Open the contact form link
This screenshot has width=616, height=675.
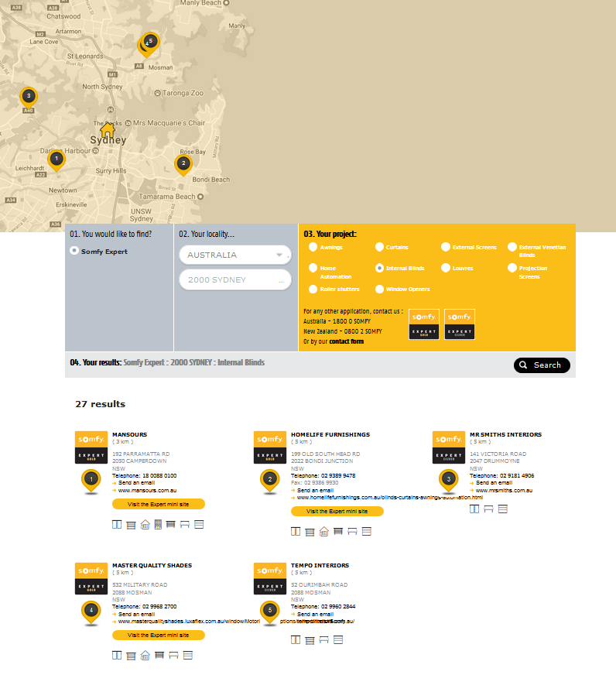pyautogui.click(x=346, y=341)
